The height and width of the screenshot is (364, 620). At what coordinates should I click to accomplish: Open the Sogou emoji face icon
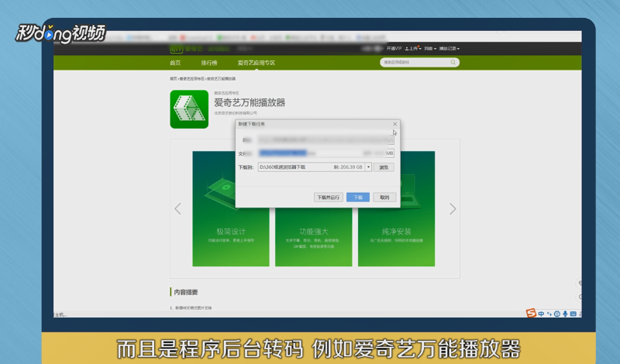556,314
